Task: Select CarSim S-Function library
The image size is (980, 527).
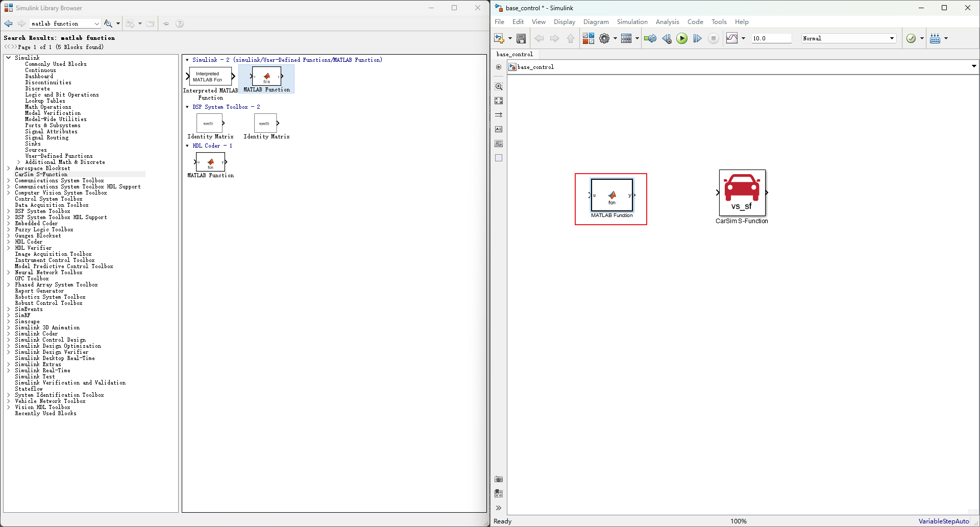Action: point(41,174)
